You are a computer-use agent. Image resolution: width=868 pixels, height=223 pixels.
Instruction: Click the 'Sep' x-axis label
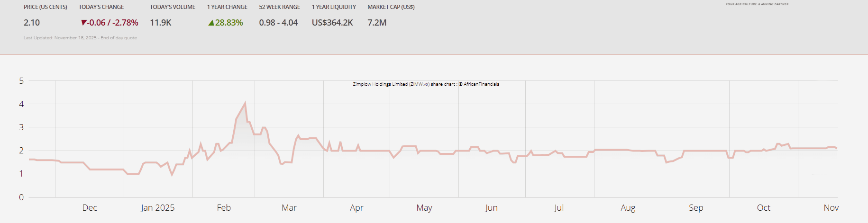695,208
